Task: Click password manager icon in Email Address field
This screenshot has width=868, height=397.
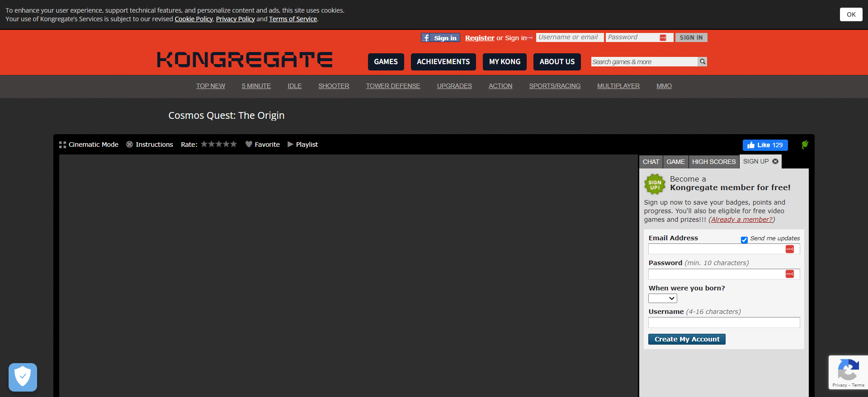Action: (790, 249)
